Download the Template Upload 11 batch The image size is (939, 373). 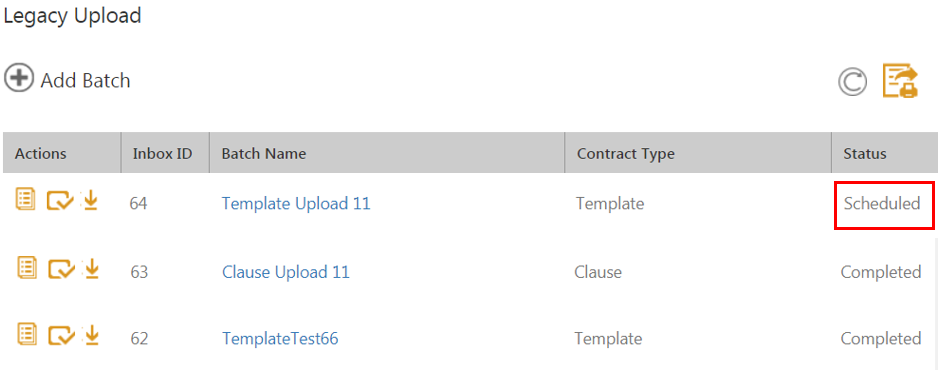pos(90,201)
